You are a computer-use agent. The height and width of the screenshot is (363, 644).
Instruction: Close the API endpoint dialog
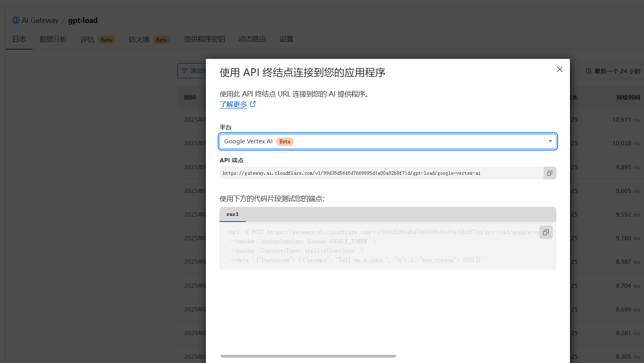click(559, 69)
